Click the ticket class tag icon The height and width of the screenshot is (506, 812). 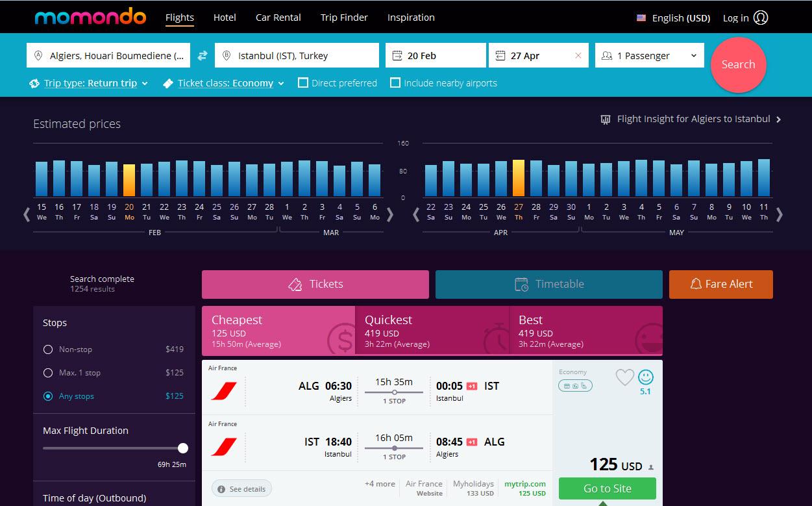(168, 83)
